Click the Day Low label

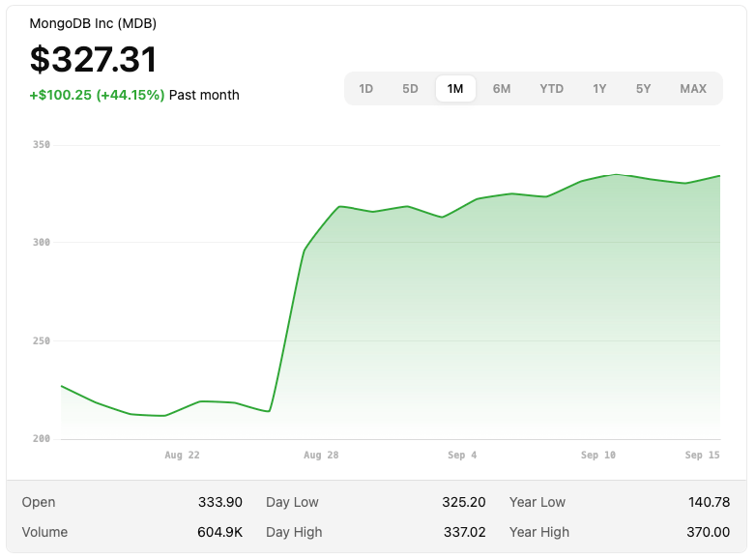click(x=292, y=502)
